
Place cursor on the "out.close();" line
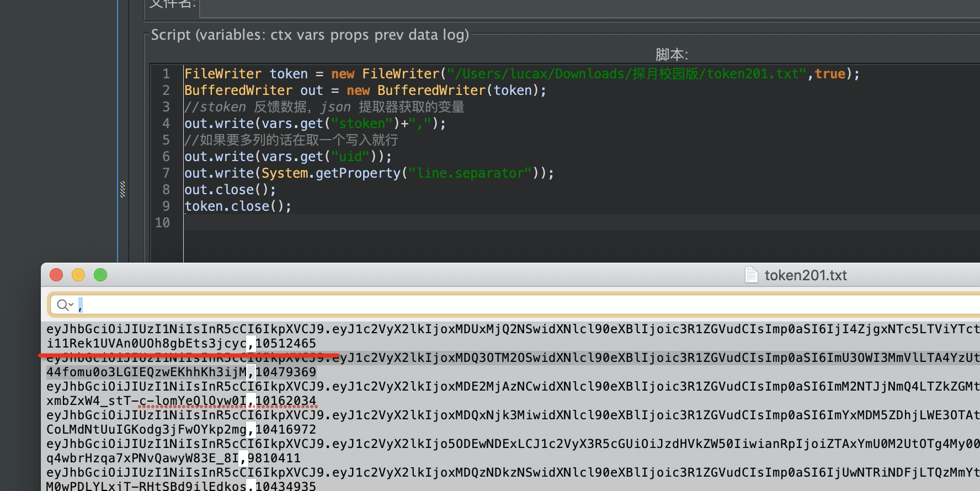[230, 190]
